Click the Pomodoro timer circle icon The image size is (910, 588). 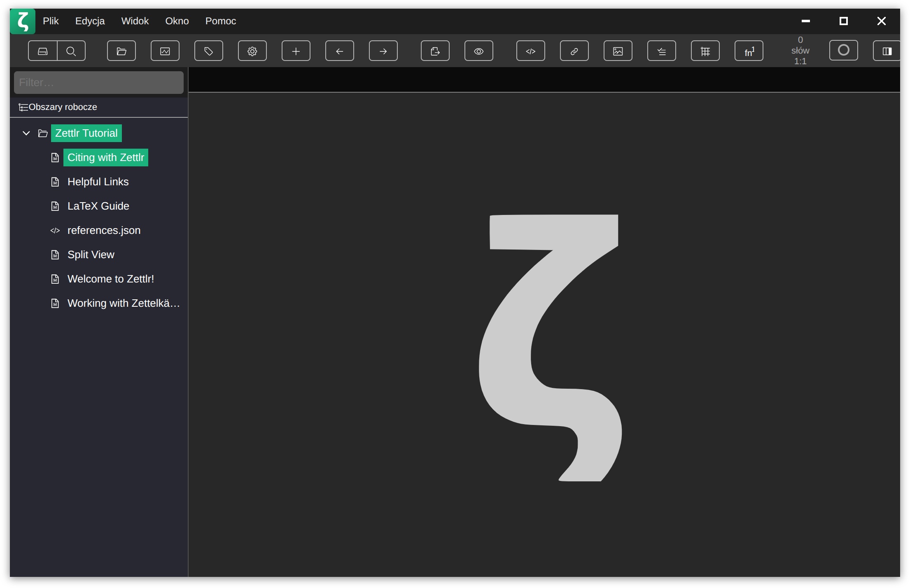tap(844, 50)
